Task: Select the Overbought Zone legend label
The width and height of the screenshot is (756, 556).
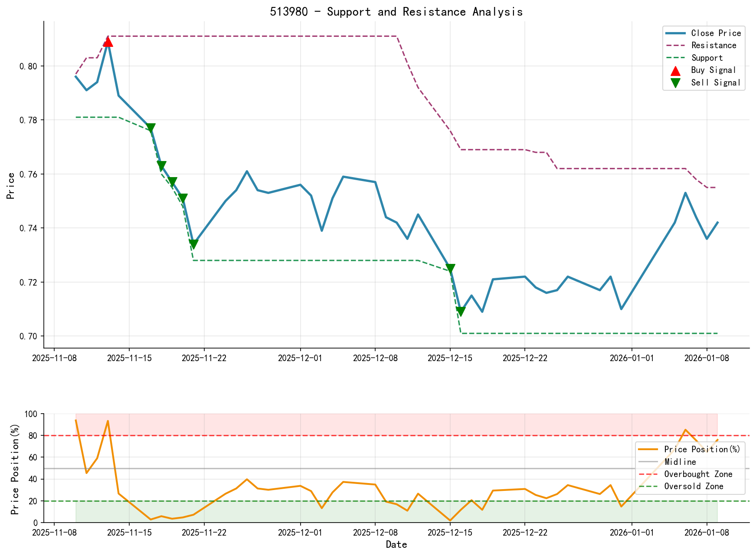Action: 698,474
